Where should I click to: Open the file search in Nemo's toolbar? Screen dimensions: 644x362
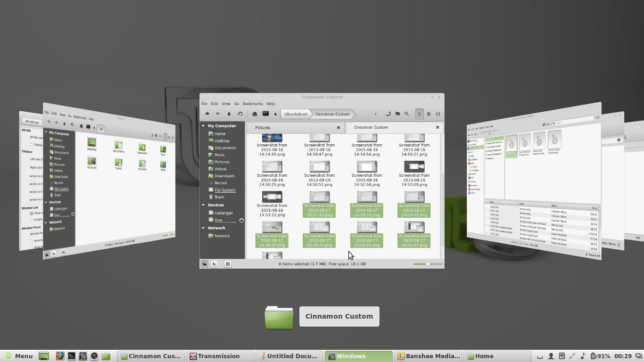(406, 114)
